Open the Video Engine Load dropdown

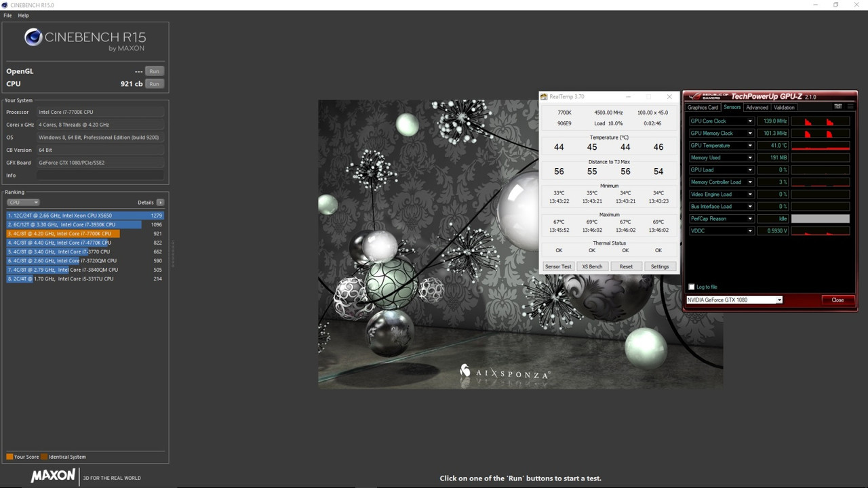[750, 195]
